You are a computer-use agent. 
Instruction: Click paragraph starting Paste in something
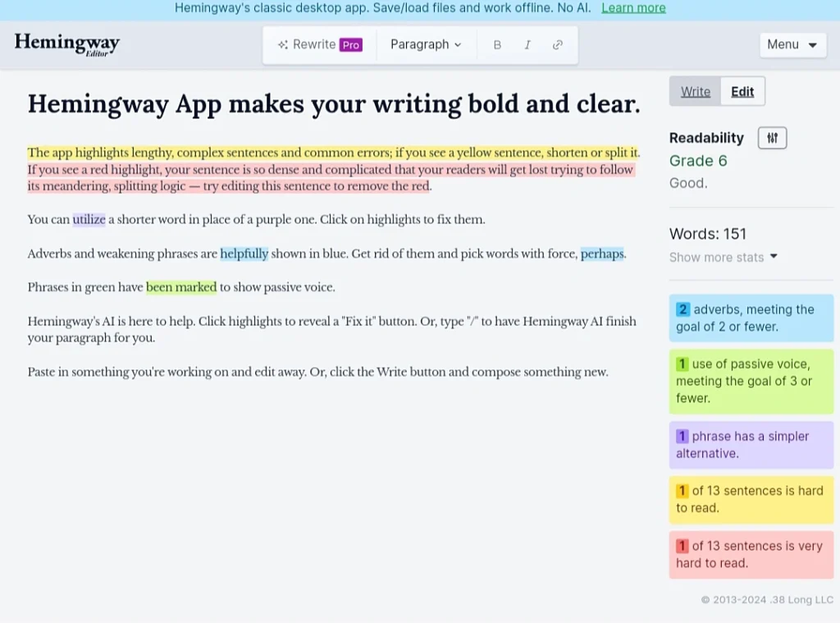tap(317, 372)
